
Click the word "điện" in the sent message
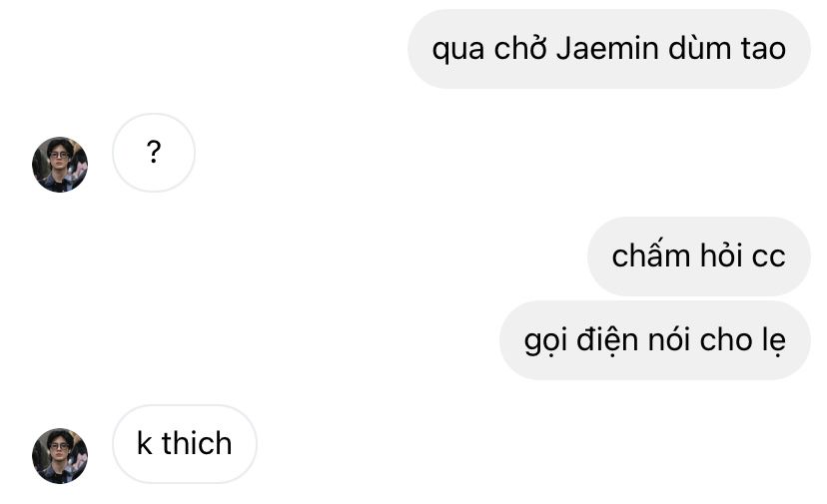click(x=606, y=340)
